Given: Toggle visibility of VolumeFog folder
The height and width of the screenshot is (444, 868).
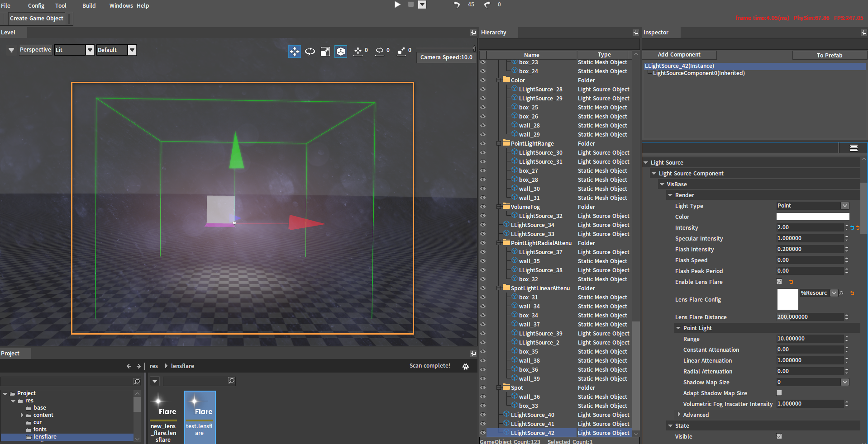Looking at the screenshot, I should tap(483, 207).
